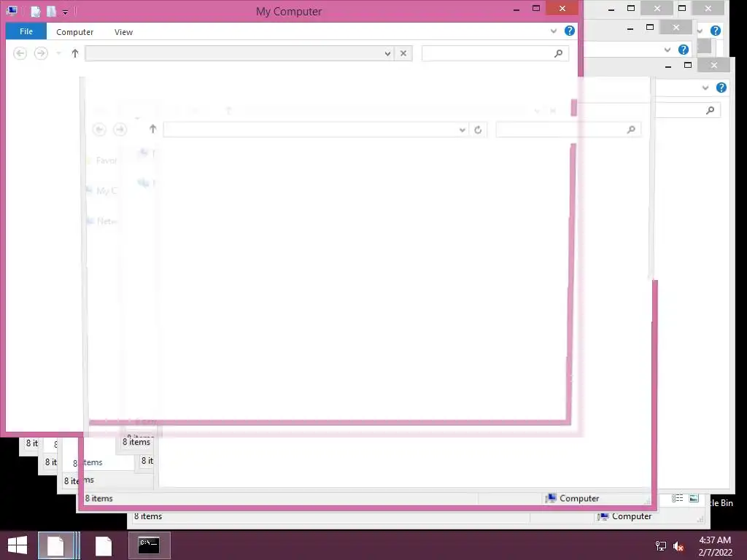Click the My Computer window system icon

click(x=12, y=10)
